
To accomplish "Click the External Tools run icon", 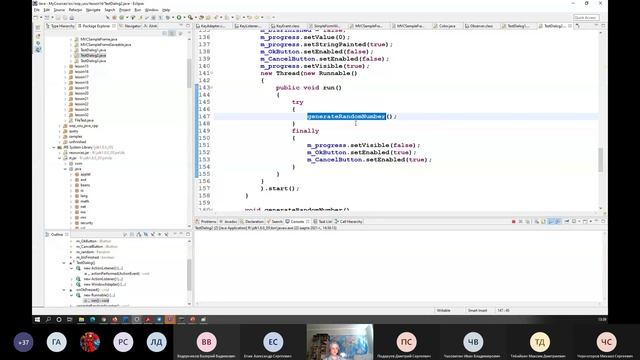I will pyautogui.click(x=190, y=18).
